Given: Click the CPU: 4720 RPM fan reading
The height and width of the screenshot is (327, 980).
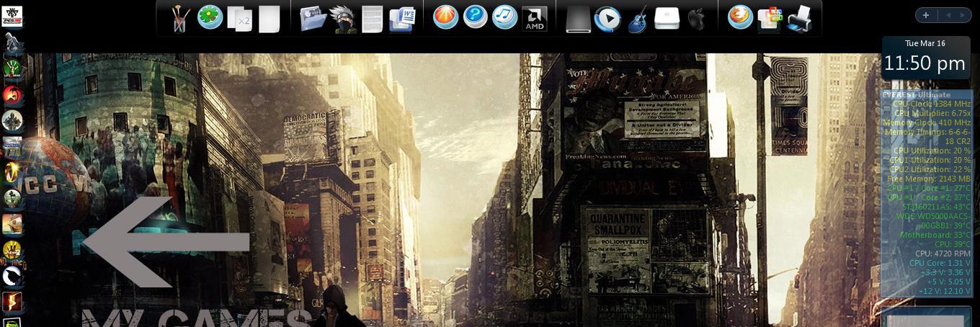Looking at the screenshot, I should pyautogui.click(x=943, y=254).
